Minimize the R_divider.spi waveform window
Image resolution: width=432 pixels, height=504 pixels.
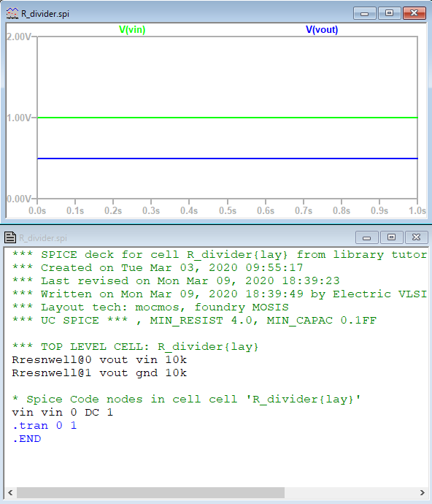point(365,13)
